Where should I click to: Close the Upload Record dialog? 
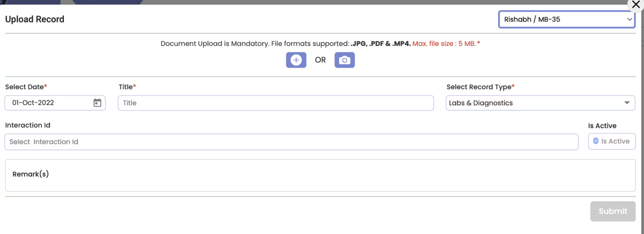(x=636, y=5)
